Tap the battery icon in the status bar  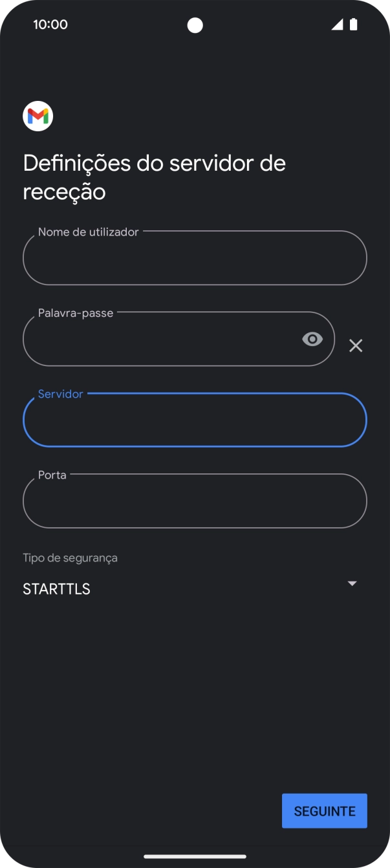click(x=353, y=25)
